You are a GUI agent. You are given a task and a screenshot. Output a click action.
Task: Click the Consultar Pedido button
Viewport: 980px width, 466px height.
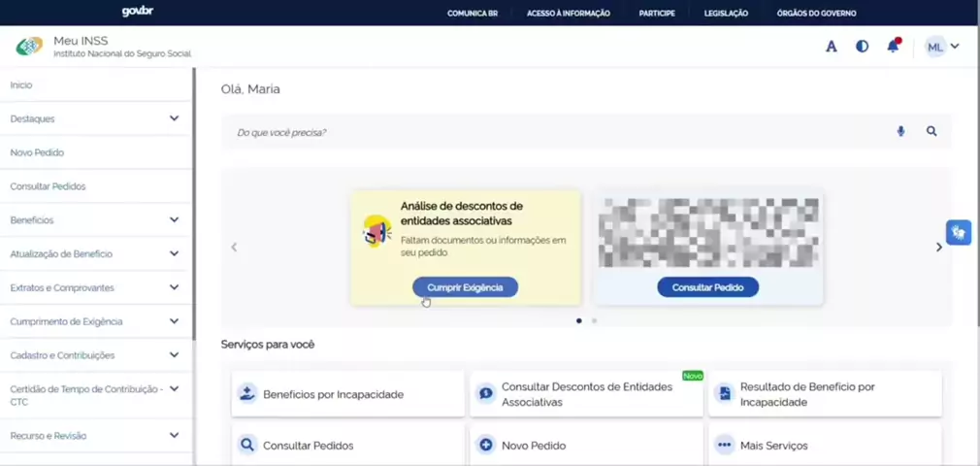tap(707, 287)
